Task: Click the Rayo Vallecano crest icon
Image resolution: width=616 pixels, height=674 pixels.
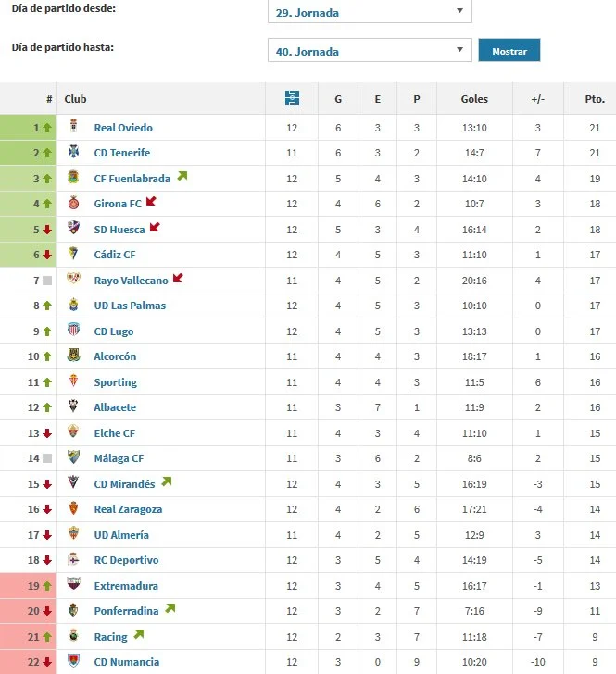Action: coord(74,280)
